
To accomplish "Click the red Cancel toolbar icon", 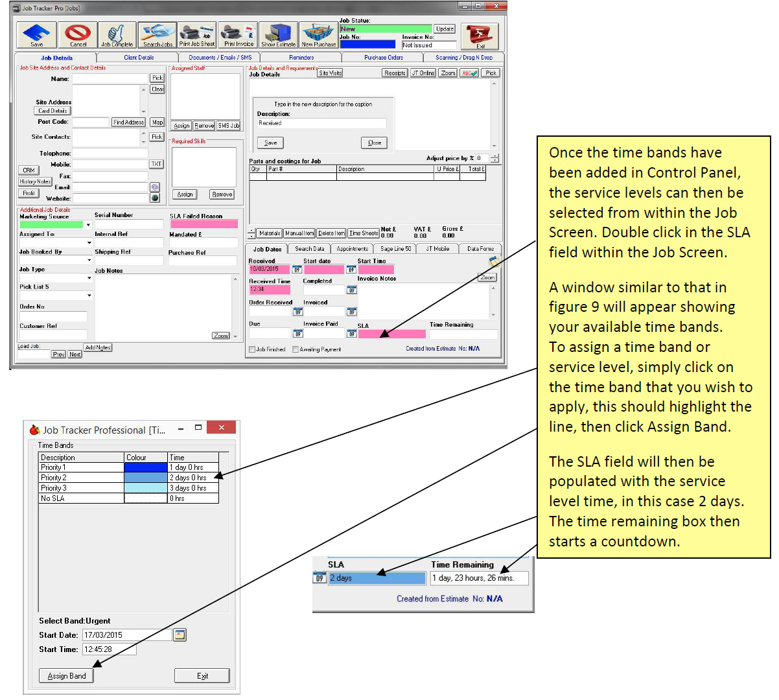I will click(78, 35).
